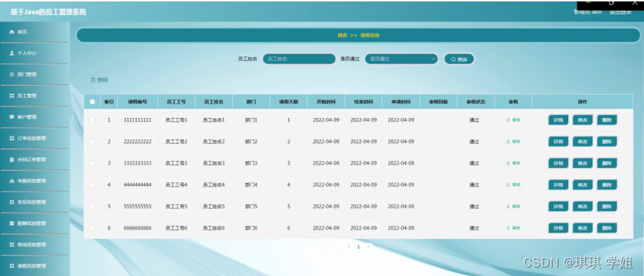Click the 请假天数 column header
The height and width of the screenshot is (276, 644).
click(x=288, y=102)
